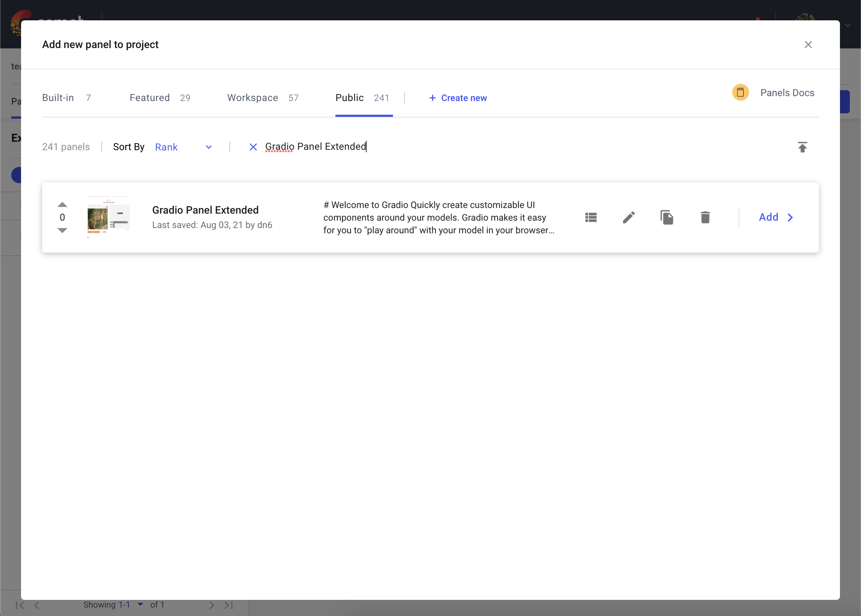The height and width of the screenshot is (616, 861).
Task: Click Add to add the panel
Action: (x=776, y=217)
